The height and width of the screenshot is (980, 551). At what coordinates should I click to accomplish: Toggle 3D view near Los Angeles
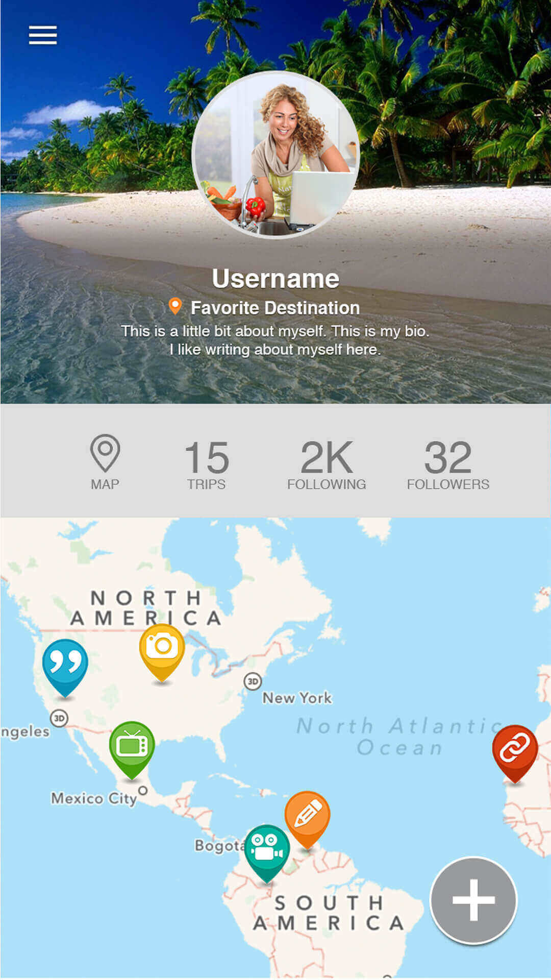[x=59, y=718]
